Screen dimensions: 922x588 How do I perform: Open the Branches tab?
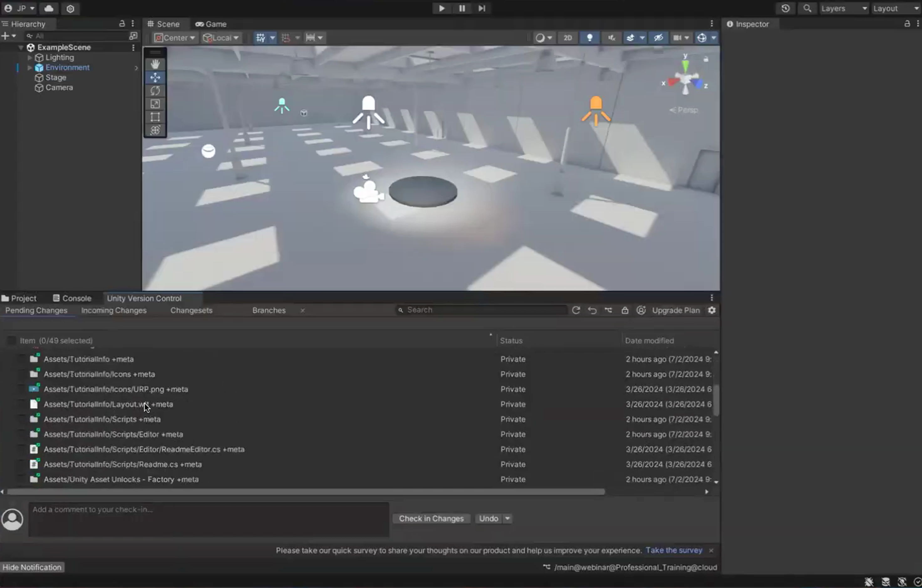pyautogui.click(x=269, y=310)
